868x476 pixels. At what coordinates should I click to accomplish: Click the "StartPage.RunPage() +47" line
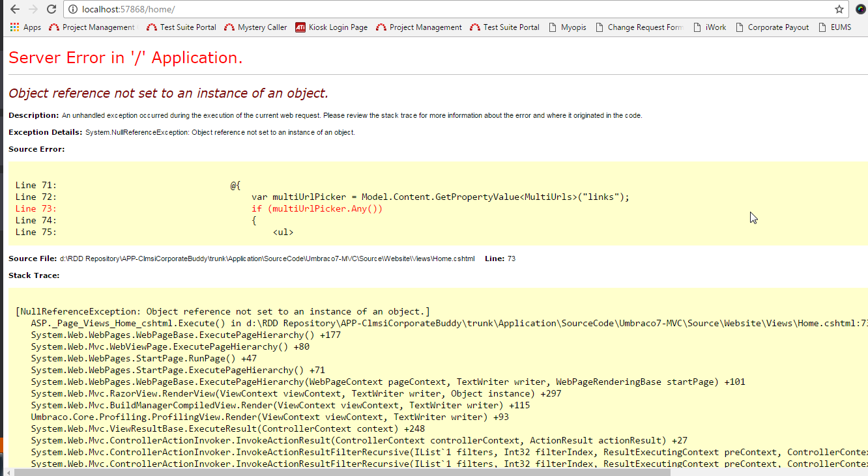click(x=144, y=359)
